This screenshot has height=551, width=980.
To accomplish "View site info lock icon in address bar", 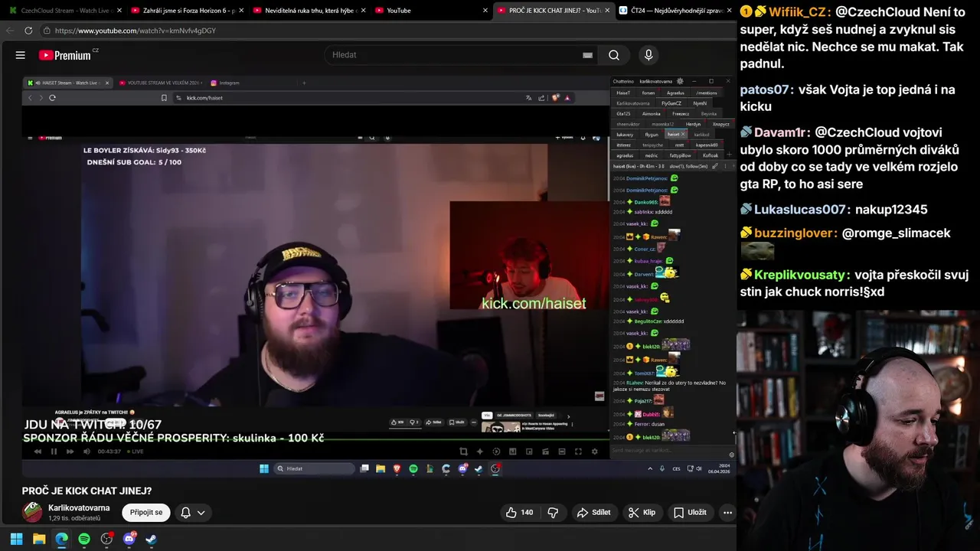I will 47,31.
